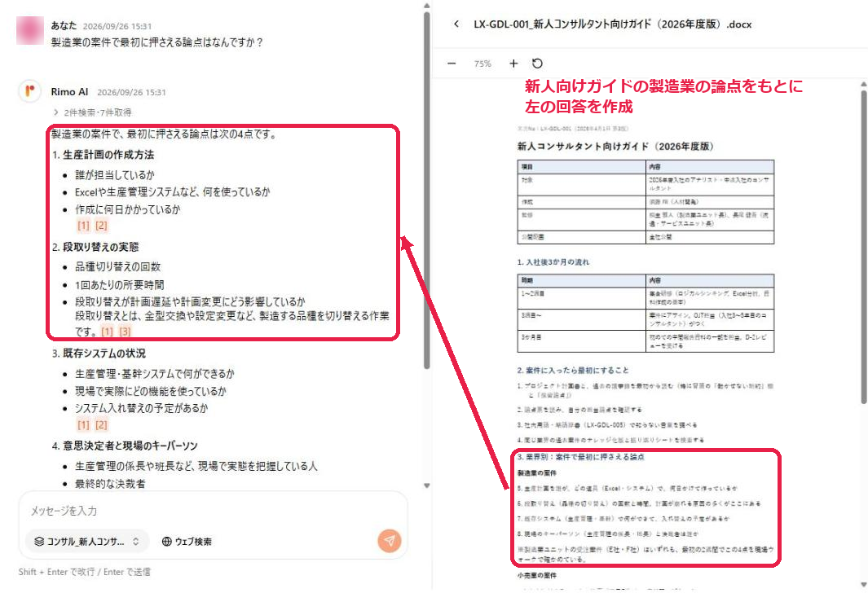868x593 pixels.
Task: Click the bullet 品種切り替えの回数
Action: pos(118,266)
